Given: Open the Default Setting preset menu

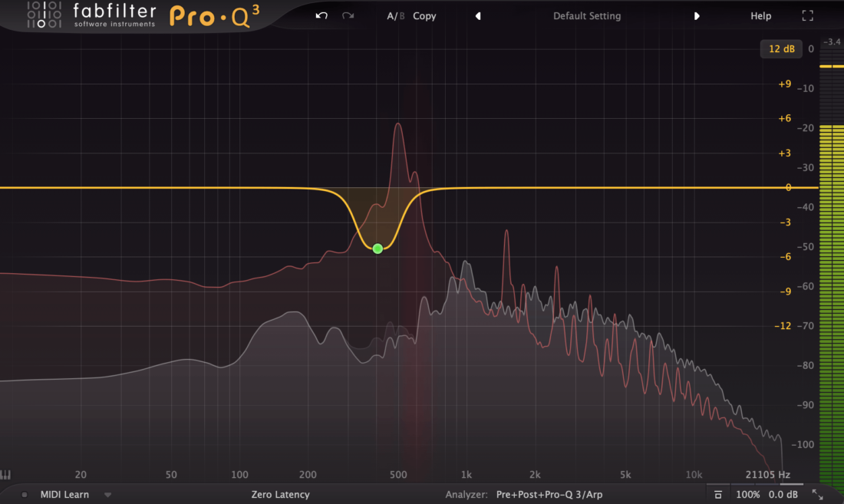Looking at the screenshot, I should point(587,16).
